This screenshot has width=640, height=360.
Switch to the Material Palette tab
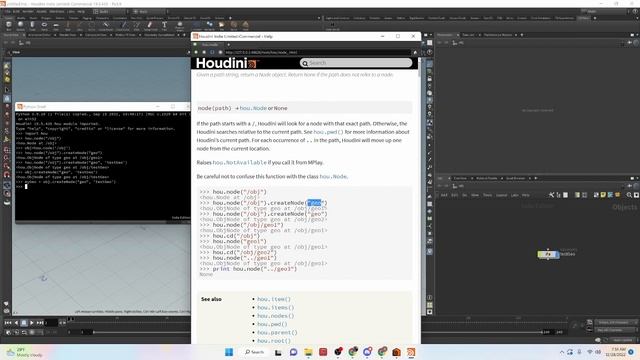pyautogui.click(x=487, y=178)
